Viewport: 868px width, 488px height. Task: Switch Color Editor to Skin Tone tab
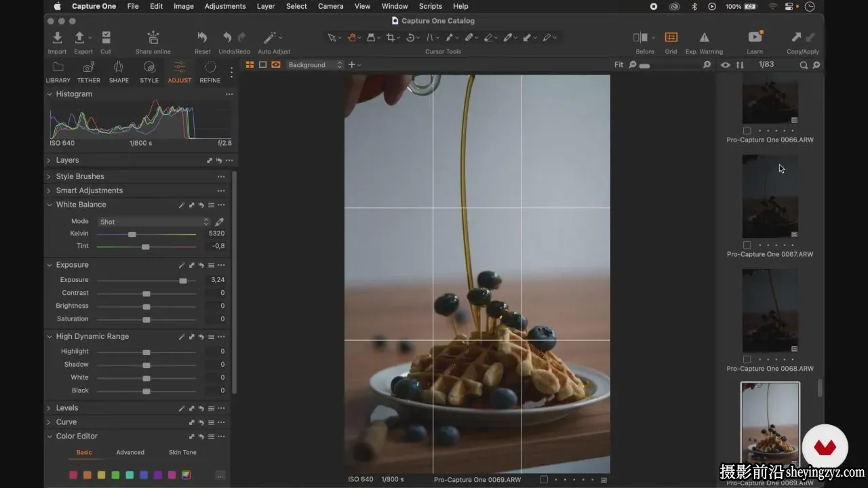point(182,452)
